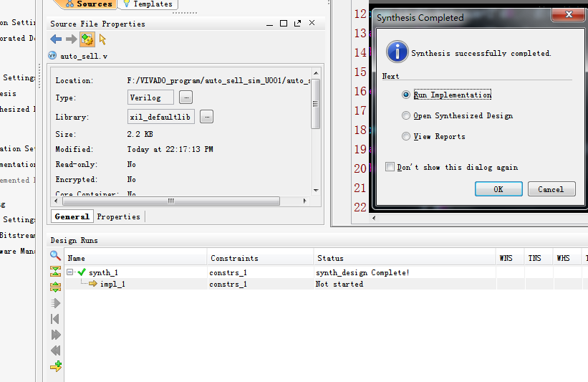
Task: Click 'synth_design Complete!' status cell
Action: (362, 272)
